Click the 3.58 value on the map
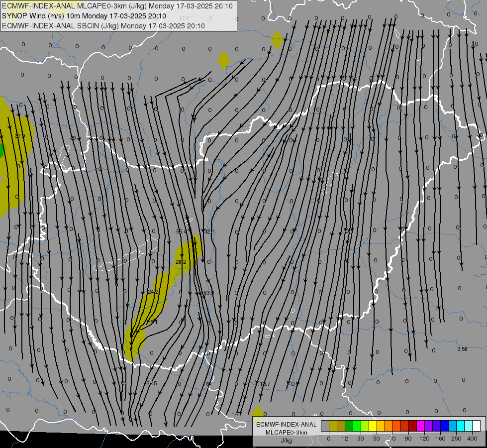Screen dimensions: 487x448 (x=462, y=349)
